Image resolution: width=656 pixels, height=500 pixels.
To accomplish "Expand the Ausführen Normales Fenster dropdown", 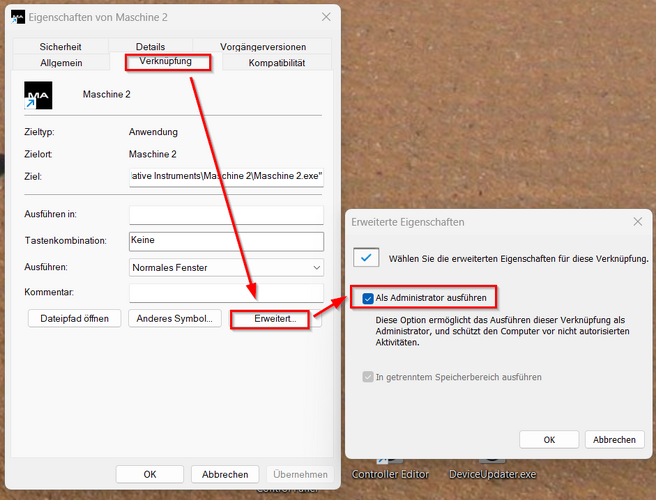I will (226, 267).
